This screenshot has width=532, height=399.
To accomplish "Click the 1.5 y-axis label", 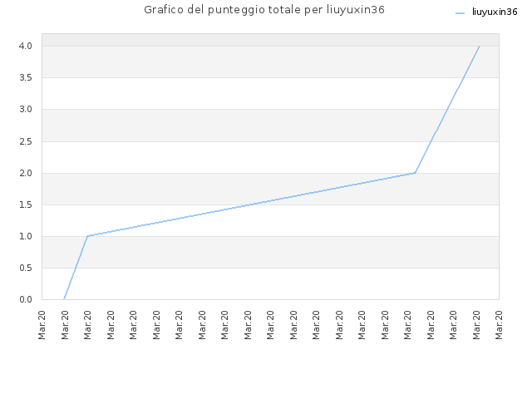I will click(x=26, y=204).
